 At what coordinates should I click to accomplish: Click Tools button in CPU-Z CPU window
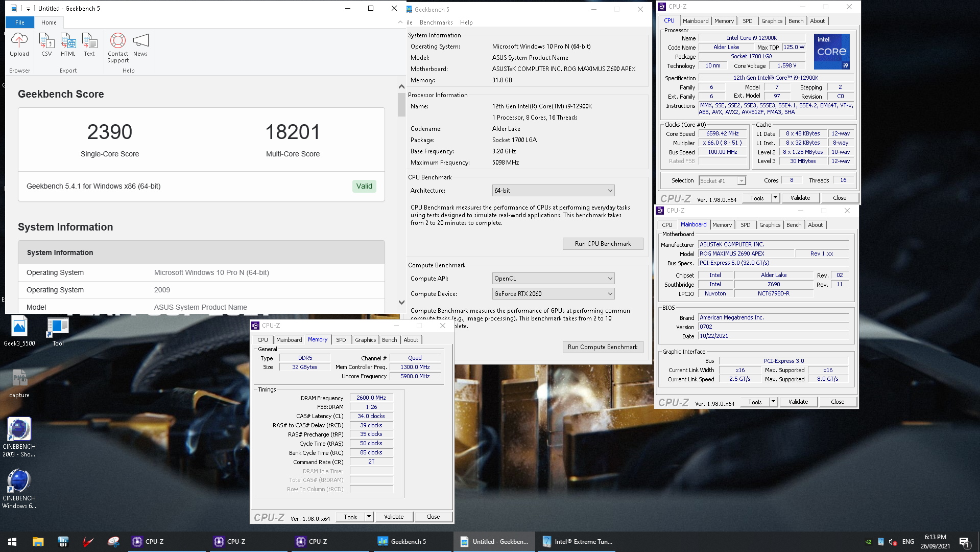[757, 198]
